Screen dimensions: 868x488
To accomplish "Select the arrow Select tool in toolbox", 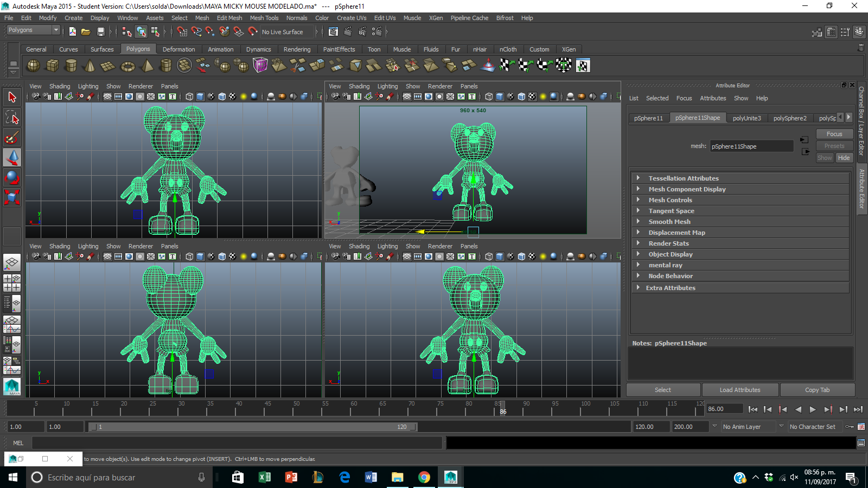I will [12, 98].
